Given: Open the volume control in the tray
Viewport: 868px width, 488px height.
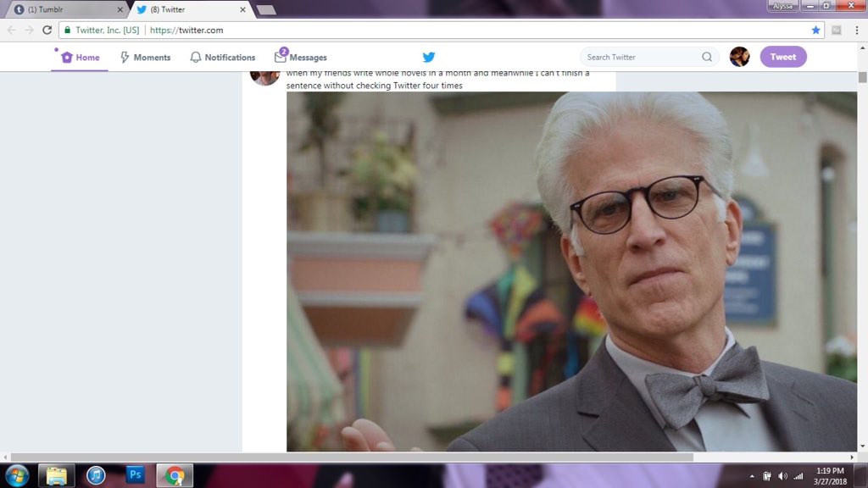Looking at the screenshot, I should click(x=782, y=476).
